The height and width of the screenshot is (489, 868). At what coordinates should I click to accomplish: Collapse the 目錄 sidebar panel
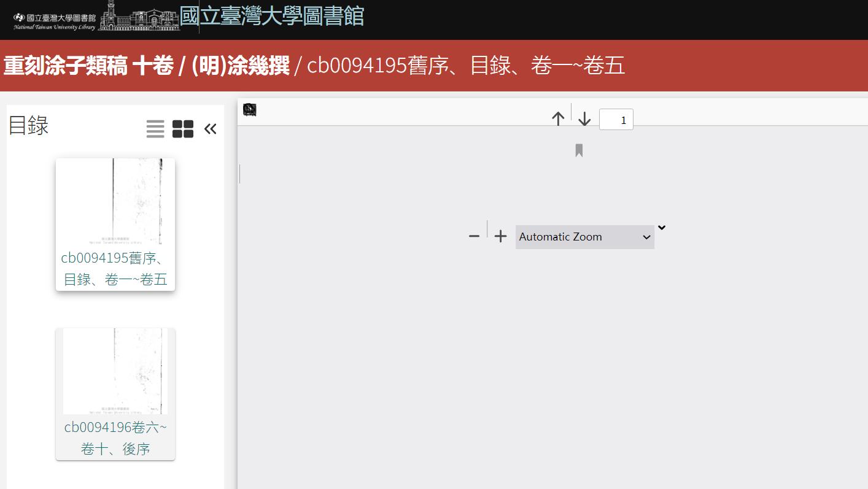211,129
